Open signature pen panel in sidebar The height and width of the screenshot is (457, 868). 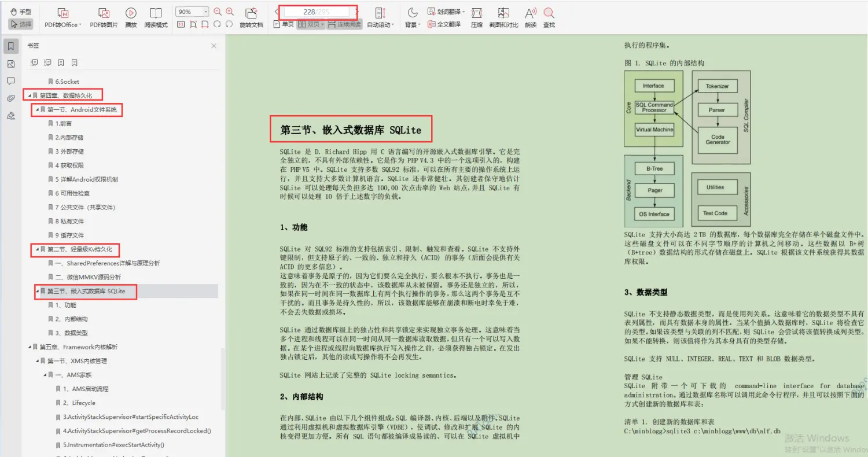tap(10, 116)
